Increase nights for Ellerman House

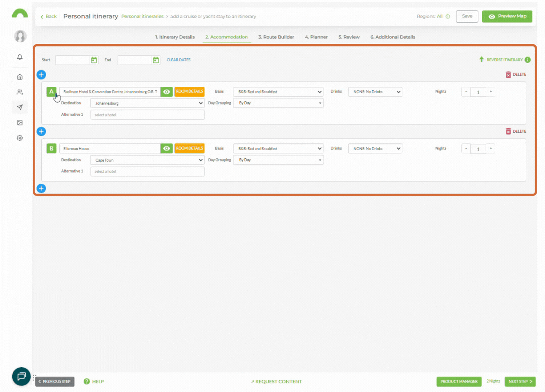point(490,148)
